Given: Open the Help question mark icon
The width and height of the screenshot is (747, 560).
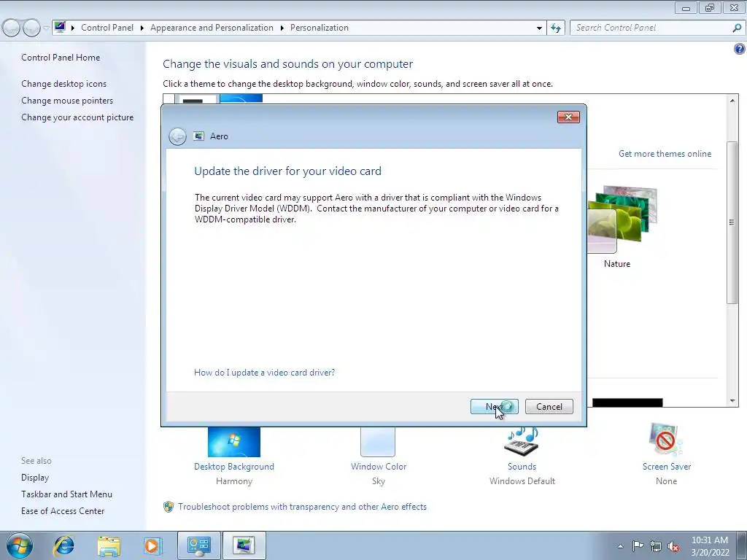Looking at the screenshot, I should point(740,49).
